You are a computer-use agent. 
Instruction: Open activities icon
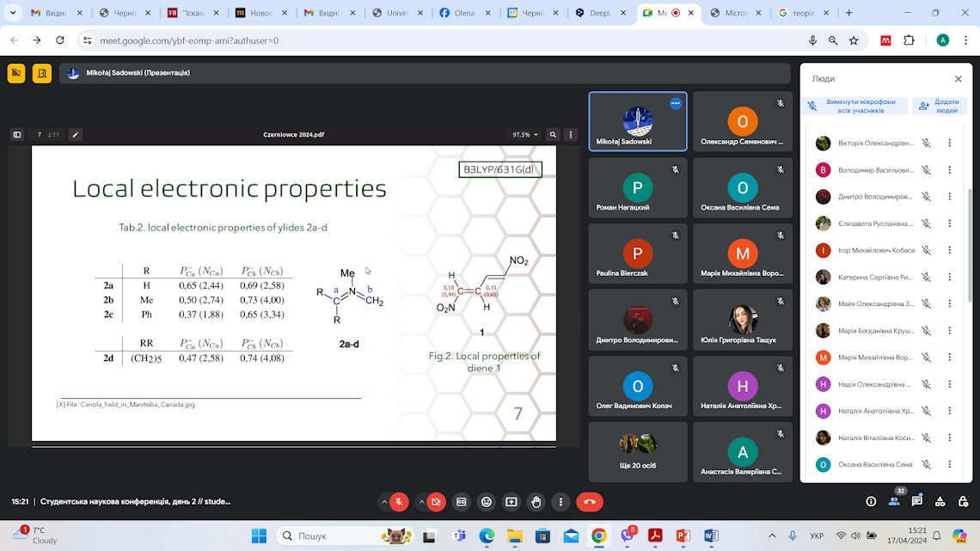940,502
